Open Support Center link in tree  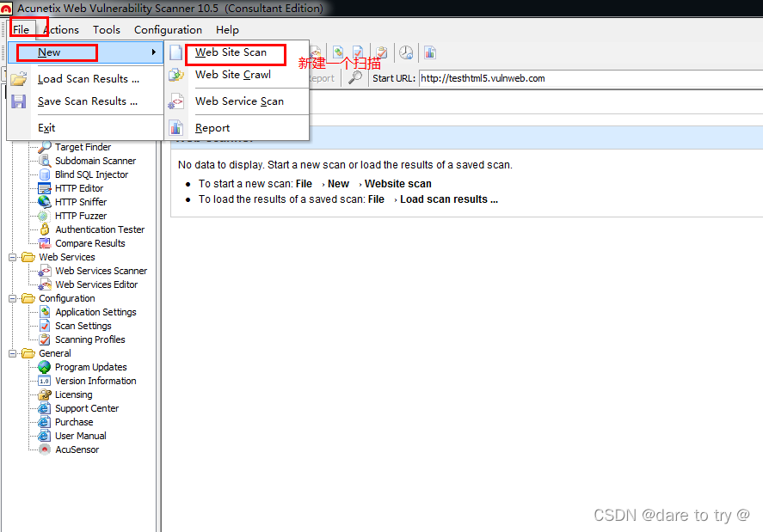tap(87, 408)
